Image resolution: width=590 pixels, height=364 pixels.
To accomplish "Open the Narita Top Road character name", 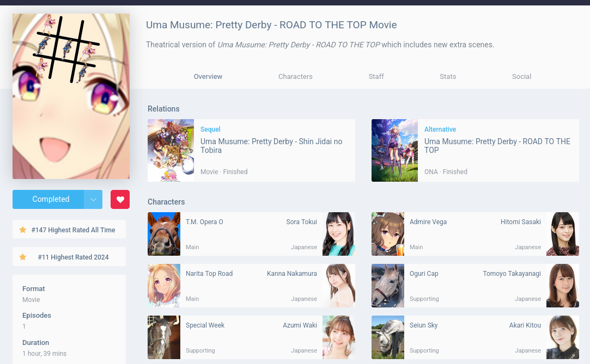I will [209, 274].
